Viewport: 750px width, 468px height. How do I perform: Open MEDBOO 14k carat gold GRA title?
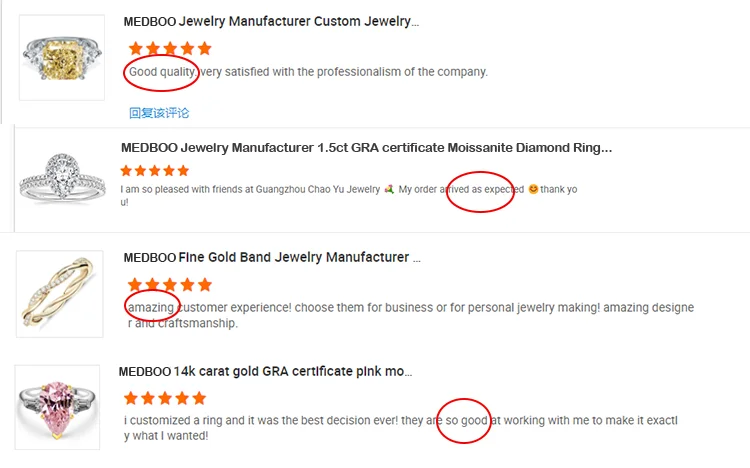[265, 371]
